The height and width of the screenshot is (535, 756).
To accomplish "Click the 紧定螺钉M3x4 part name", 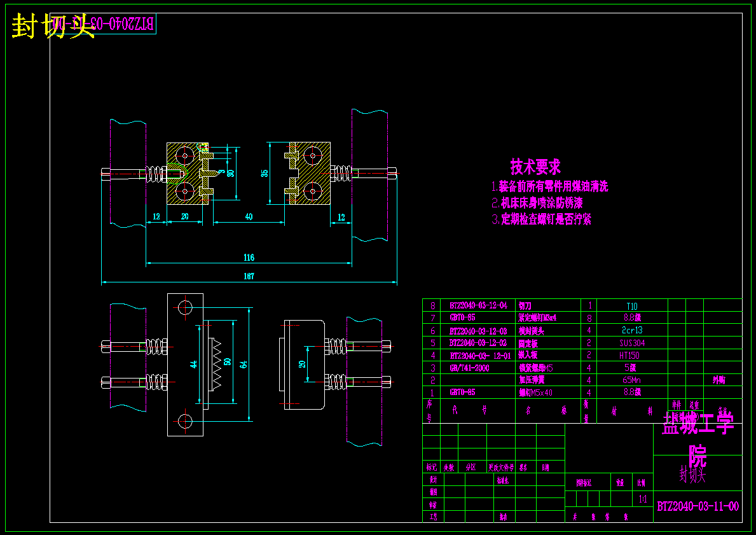I will (x=537, y=318).
